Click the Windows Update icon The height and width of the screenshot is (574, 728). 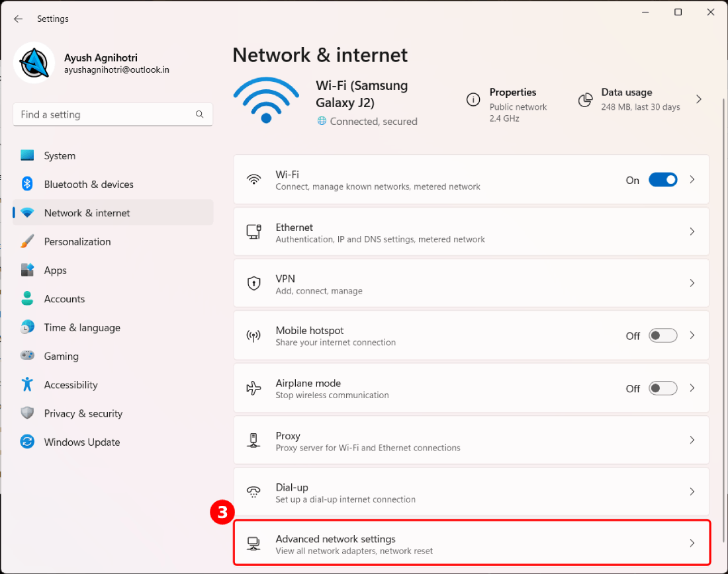click(27, 442)
